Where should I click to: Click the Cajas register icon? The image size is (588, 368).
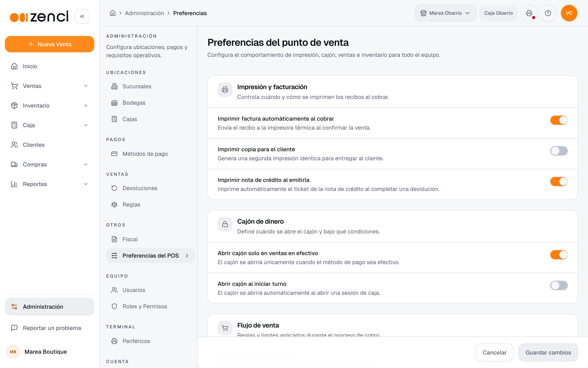click(114, 119)
